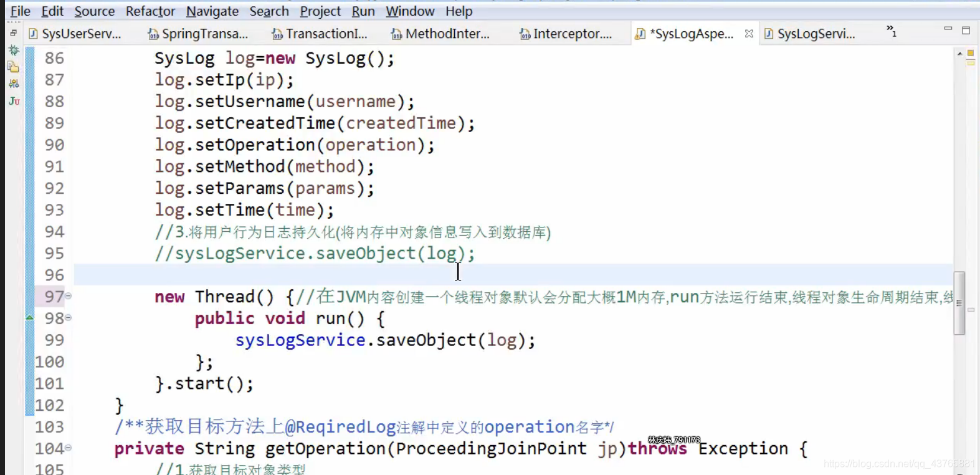Click '}.start();' on line 101
980x475 pixels.
click(x=204, y=383)
